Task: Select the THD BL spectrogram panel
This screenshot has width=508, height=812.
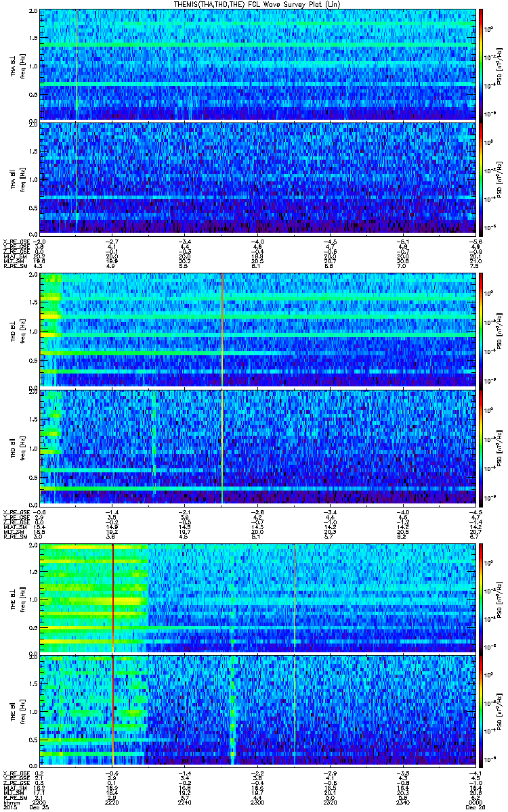Action: pos(257,330)
